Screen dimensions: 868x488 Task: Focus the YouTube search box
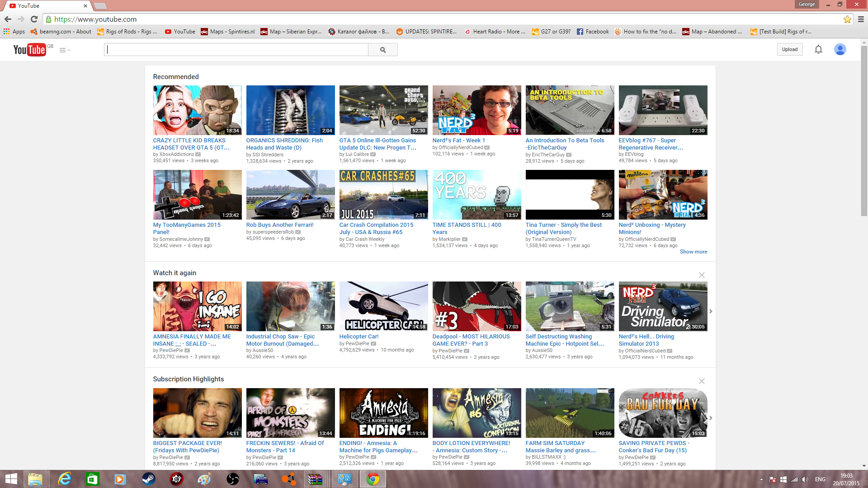point(236,50)
